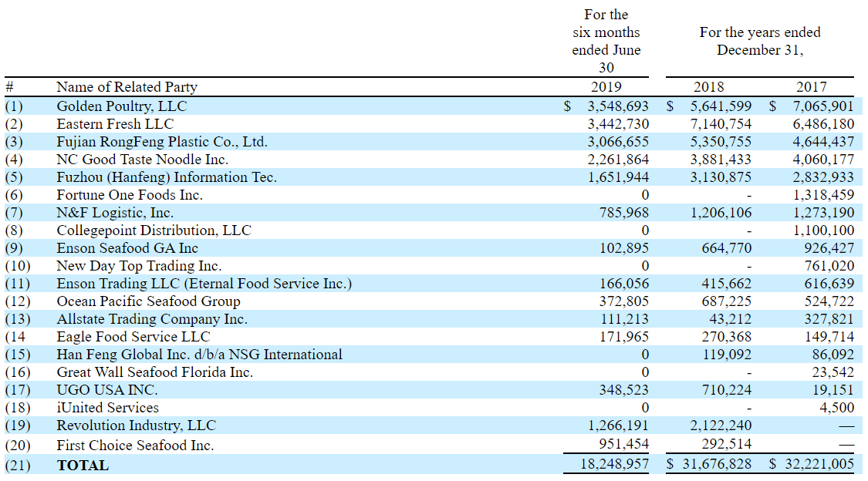Click N&F Logistic 2018 value 1,206,106

coord(721,212)
